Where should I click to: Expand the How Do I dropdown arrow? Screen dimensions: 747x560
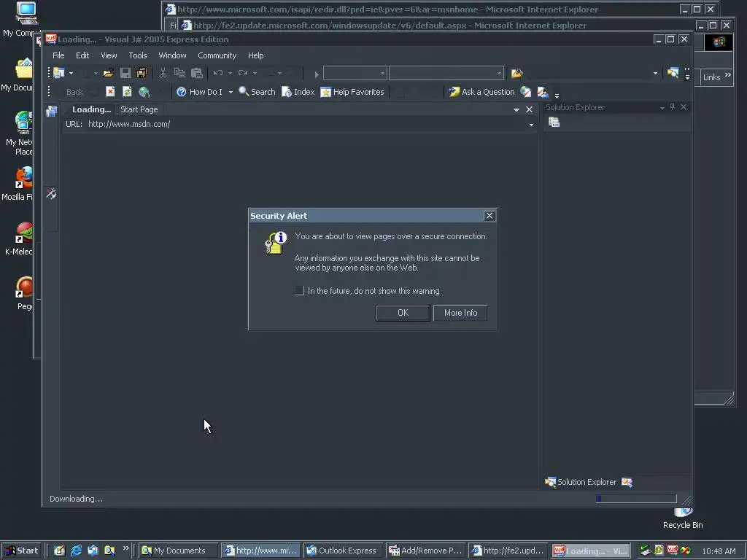231,92
